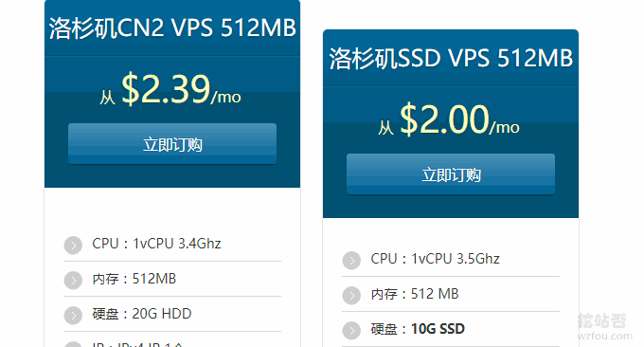This screenshot has height=347, width=644.
Task: Click arrow icon beside CPU 1vCPU 3.5Ghz
Action: pos(351,260)
